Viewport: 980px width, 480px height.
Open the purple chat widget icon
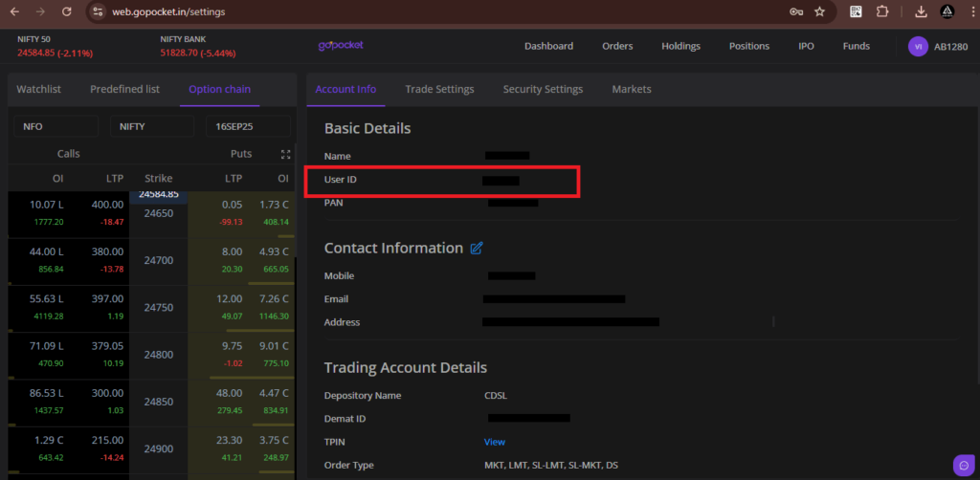point(963,465)
